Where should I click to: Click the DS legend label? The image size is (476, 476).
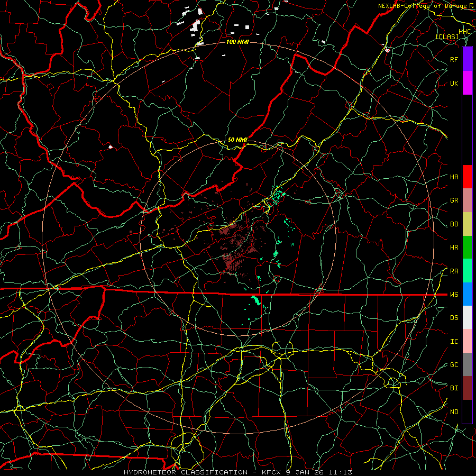[x=454, y=318]
